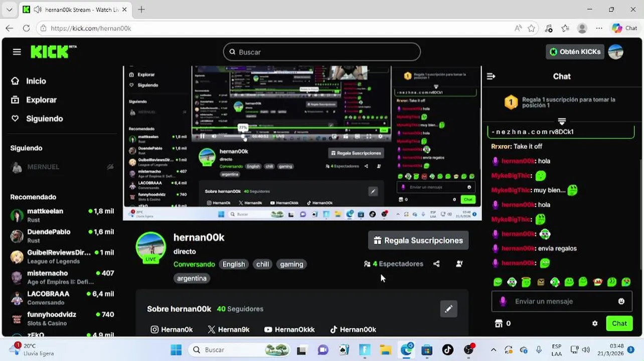Open File Explorer from taskbar
Viewport: 644px width, 361px height.
click(x=385, y=349)
